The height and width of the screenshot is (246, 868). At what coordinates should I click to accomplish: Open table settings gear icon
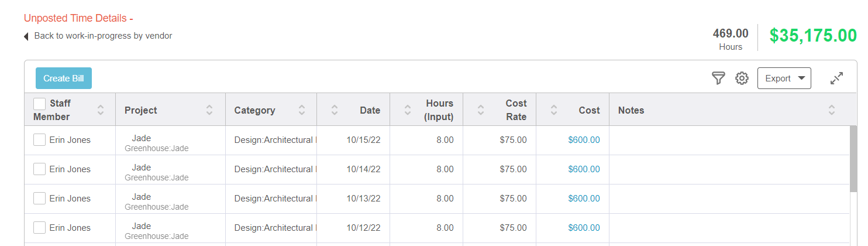(x=742, y=78)
